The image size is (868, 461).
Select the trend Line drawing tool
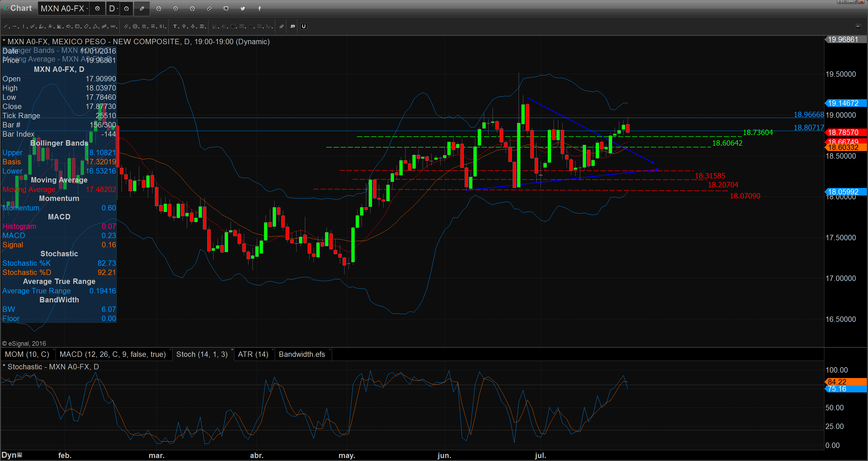pos(5,26)
